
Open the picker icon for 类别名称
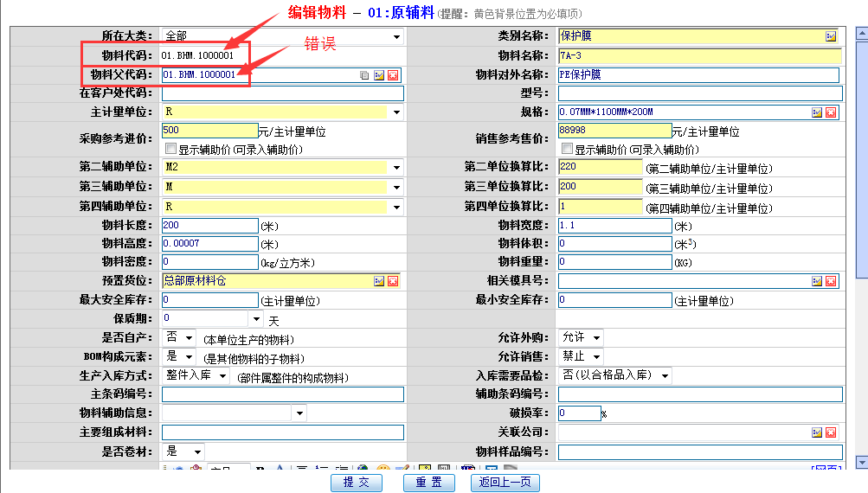point(831,36)
